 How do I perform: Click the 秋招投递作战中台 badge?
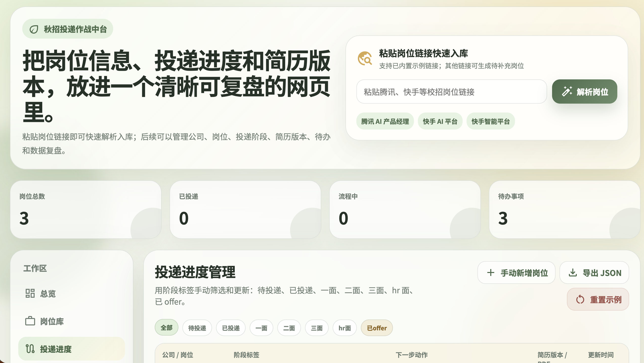coord(68,29)
